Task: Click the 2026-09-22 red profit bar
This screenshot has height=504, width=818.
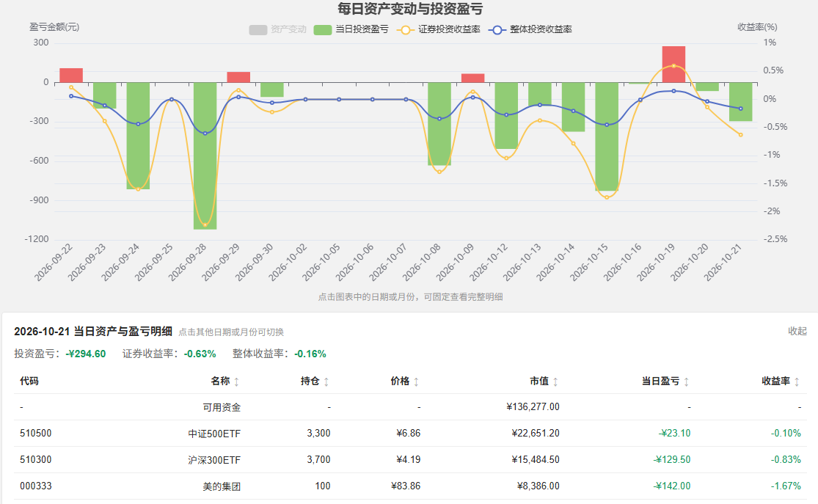Action: point(71,75)
